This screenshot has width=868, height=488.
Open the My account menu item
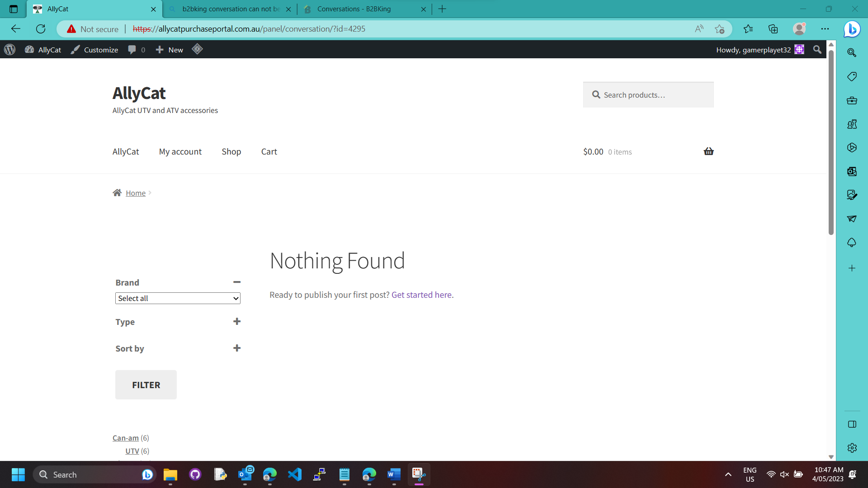pos(180,152)
